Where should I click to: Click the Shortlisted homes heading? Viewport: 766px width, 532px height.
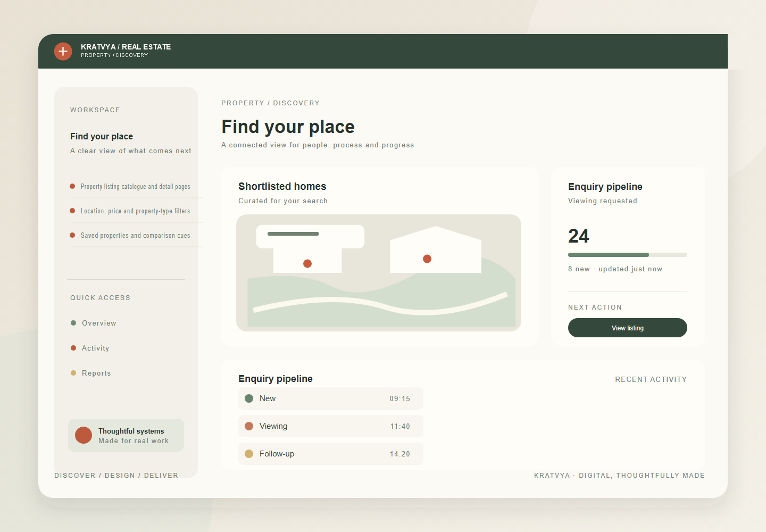click(x=282, y=186)
